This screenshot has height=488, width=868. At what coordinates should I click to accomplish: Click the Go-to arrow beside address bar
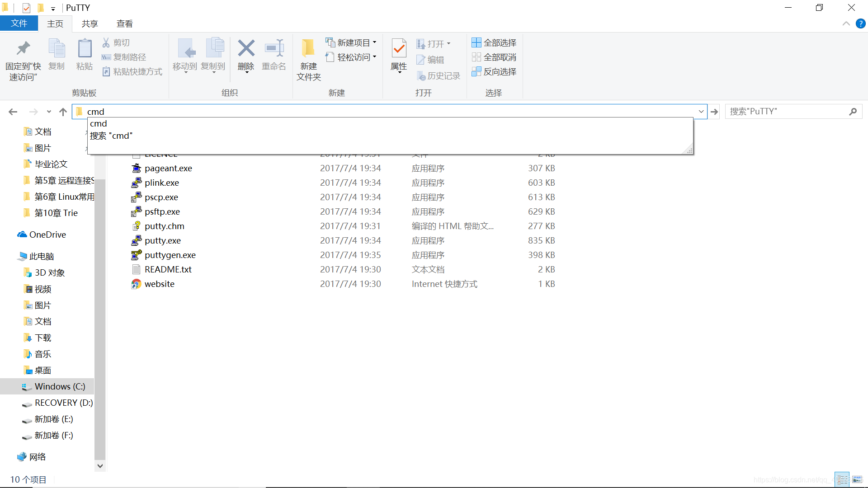pyautogui.click(x=714, y=112)
